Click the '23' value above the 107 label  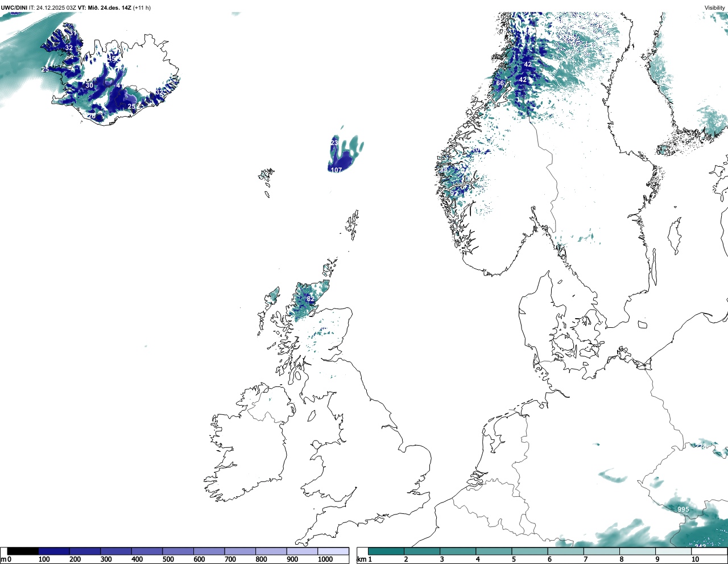click(334, 142)
